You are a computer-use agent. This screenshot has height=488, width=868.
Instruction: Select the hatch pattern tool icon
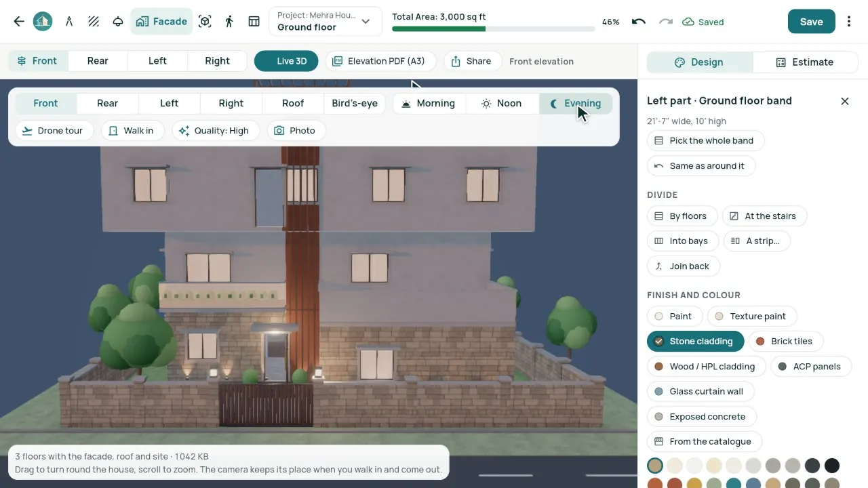point(94,22)
